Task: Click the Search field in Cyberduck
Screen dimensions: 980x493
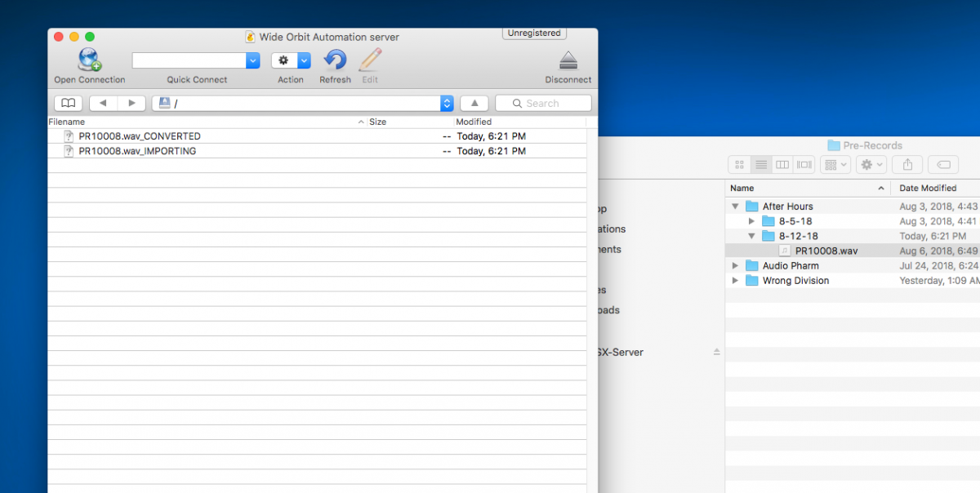Action: [x=543, y=103]
